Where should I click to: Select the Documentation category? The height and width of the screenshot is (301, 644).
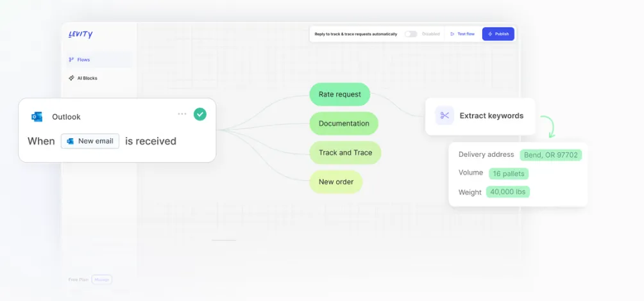[x=344, y=124]
